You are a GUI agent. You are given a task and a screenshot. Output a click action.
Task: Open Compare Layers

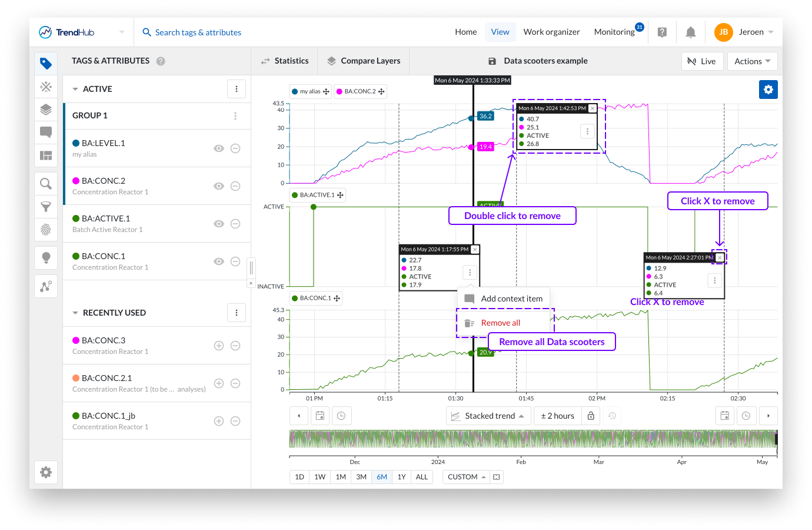point(363,61)
